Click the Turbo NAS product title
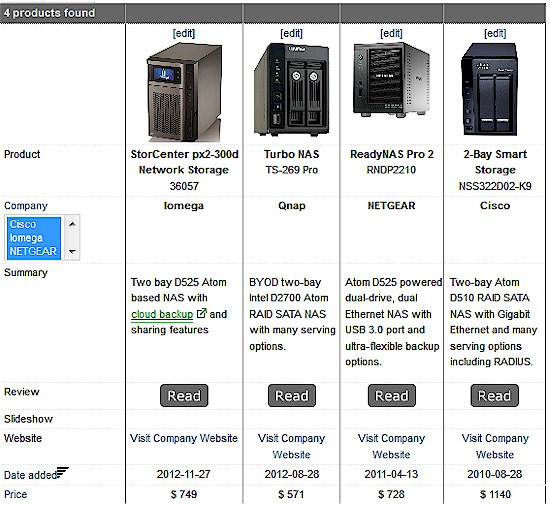 291,154
